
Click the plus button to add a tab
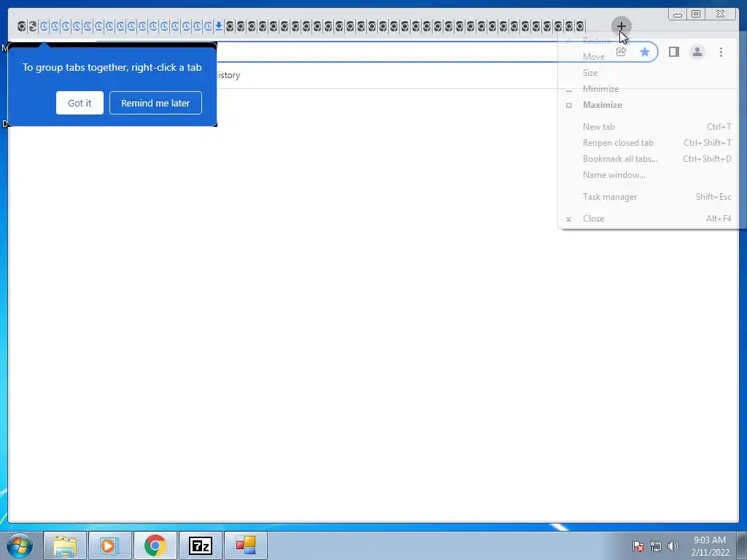click(x=621, y=26)
